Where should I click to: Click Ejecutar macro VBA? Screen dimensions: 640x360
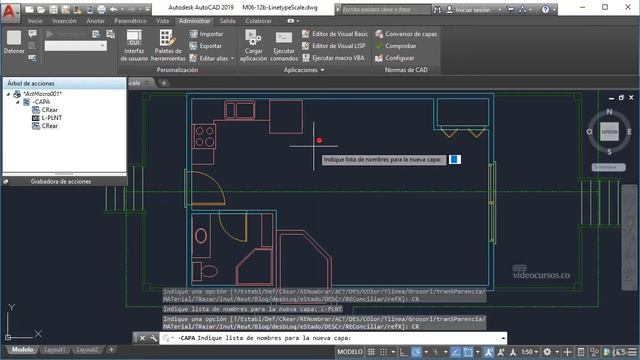click(x=333, y=58)
